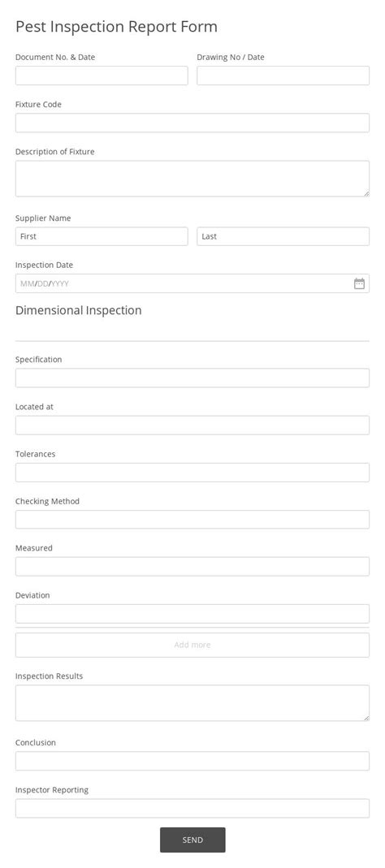Select the Inspector Reporting field
Image resolution: width=385 pixels, height=868 pixels.
pyautogui.click(x=192, y=808)
